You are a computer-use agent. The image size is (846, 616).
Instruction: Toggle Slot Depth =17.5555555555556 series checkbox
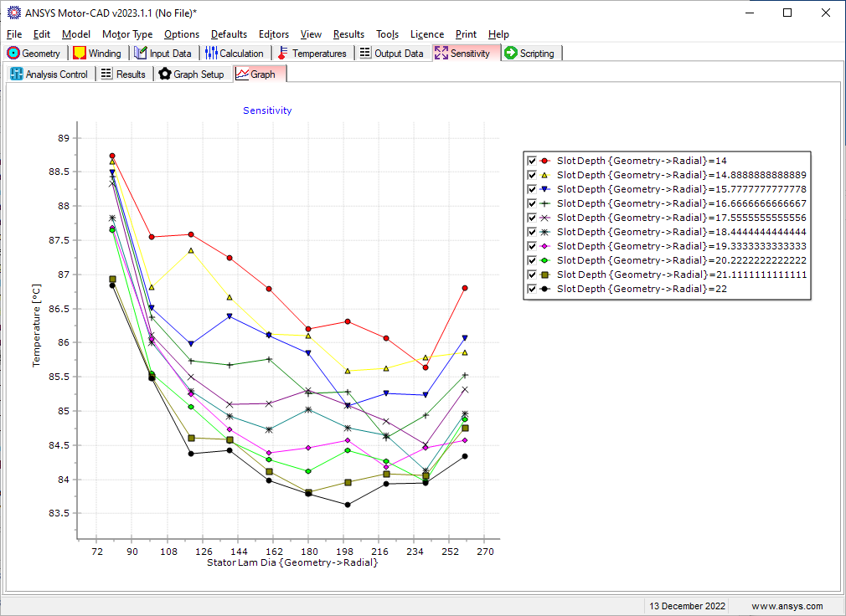click(531, 218)
